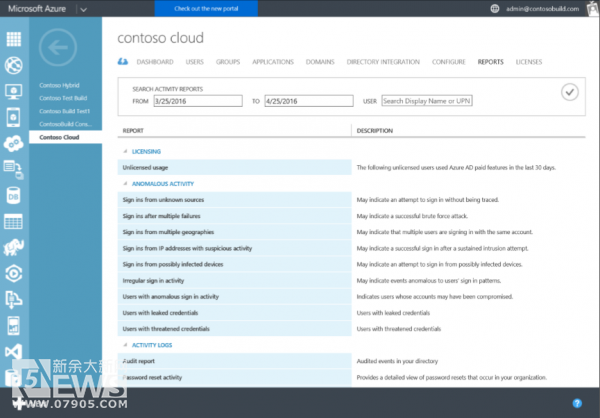The image size is (600, 418).
Task: Click the quick start cloud icon before Dashboard
Action: (123, 61)
